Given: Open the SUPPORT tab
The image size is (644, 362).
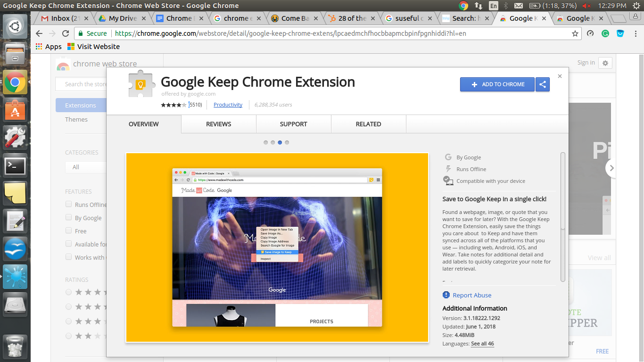Looking at the screenshot, I should click(x=293, y=124).
